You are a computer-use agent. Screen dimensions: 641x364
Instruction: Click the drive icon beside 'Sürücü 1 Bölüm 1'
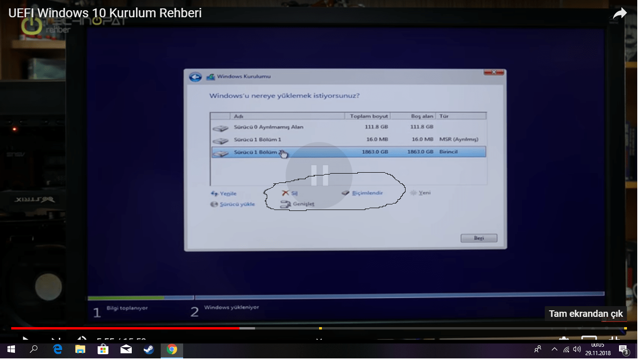click(220, 140)
